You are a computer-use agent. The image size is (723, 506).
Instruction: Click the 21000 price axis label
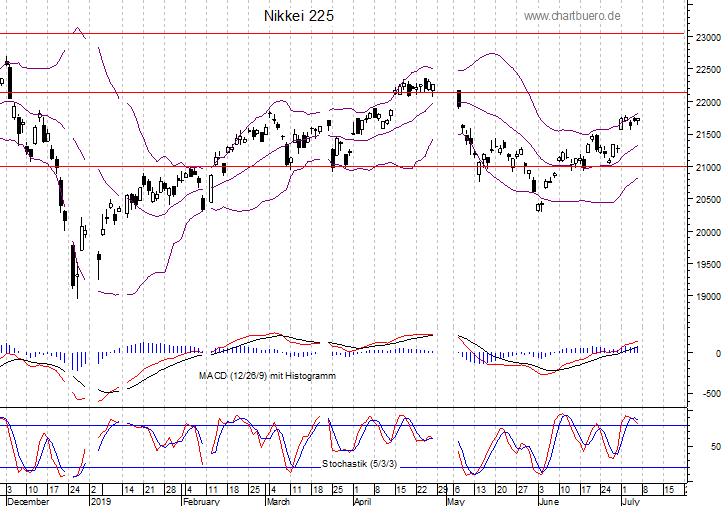[708, 167]
